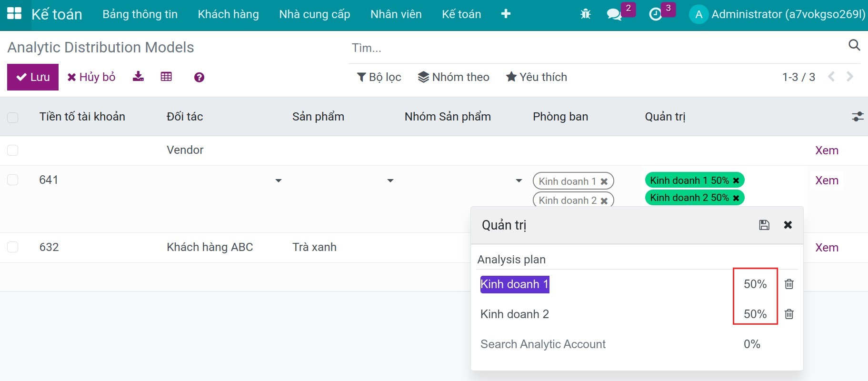The width and height of the screenshot is (868, 381).
Task: Open the Yêu thích favorites dropdown
Action: [537, 77]
